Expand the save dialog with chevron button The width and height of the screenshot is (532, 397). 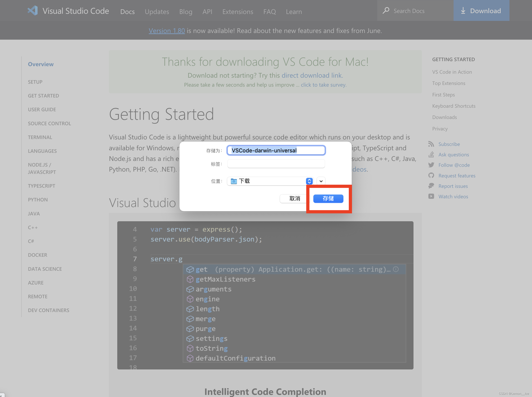(321, 181)
